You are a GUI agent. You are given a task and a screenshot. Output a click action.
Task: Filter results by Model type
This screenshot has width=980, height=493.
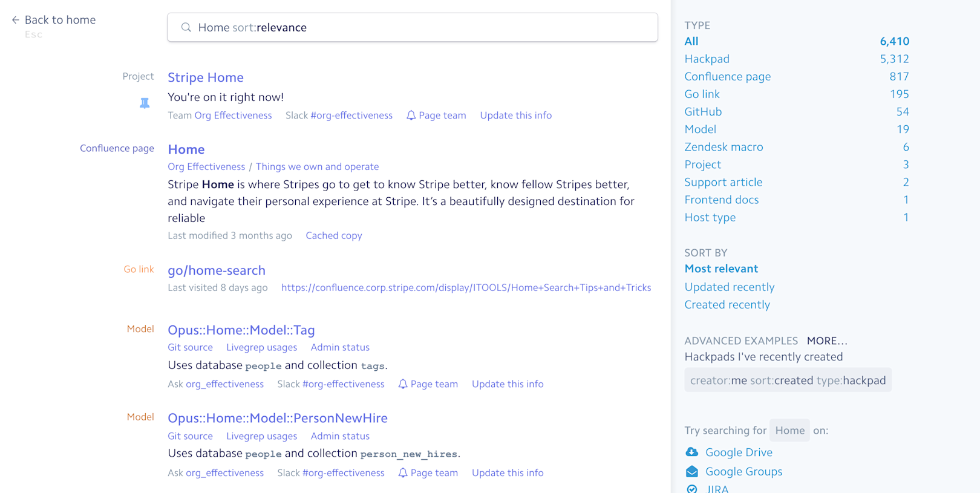point(700,129)
